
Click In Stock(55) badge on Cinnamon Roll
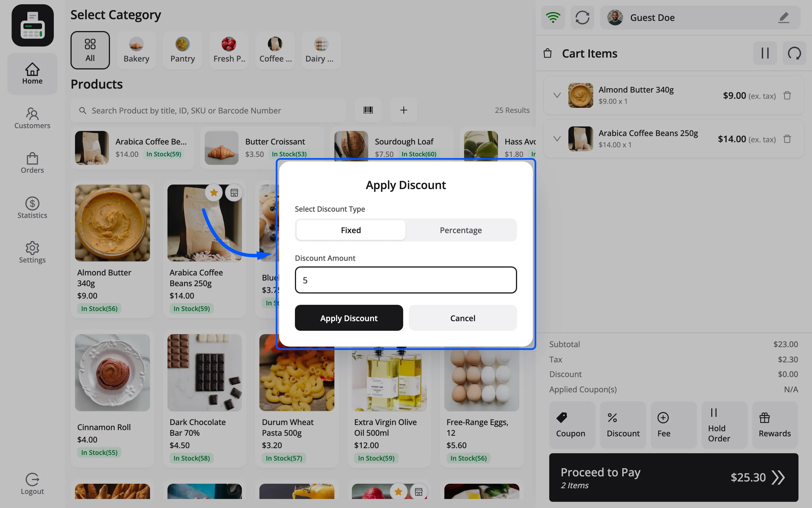point(99,452)
